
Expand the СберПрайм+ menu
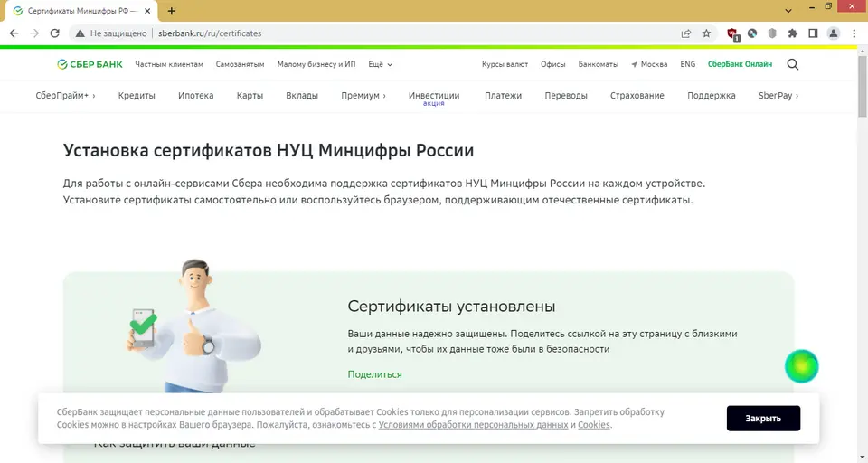tap(65, 95)
